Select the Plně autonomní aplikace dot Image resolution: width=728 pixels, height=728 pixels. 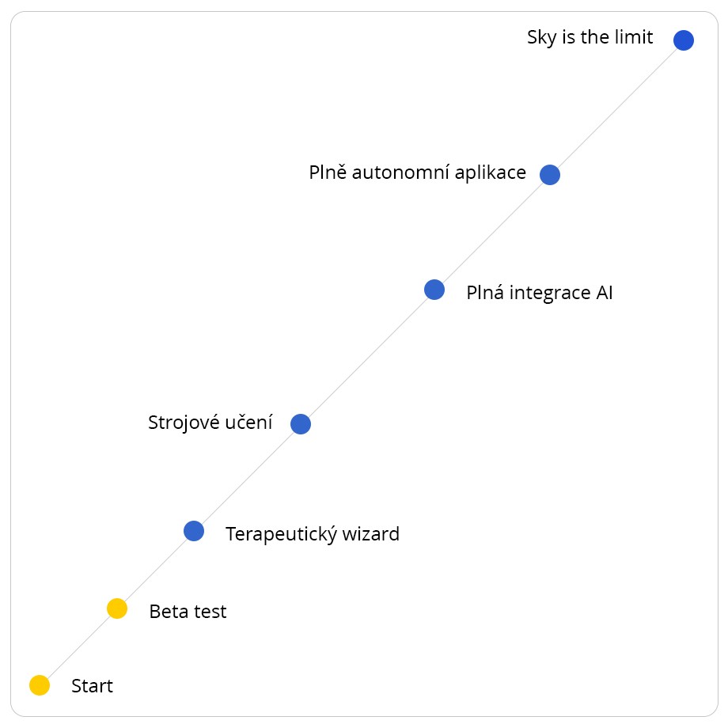550,175
